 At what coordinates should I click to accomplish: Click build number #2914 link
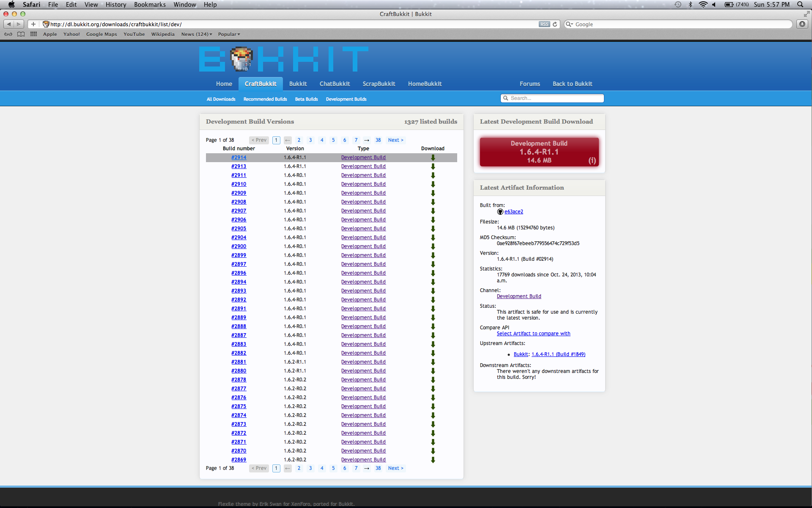pyautogui.click(x=239, y=157)
